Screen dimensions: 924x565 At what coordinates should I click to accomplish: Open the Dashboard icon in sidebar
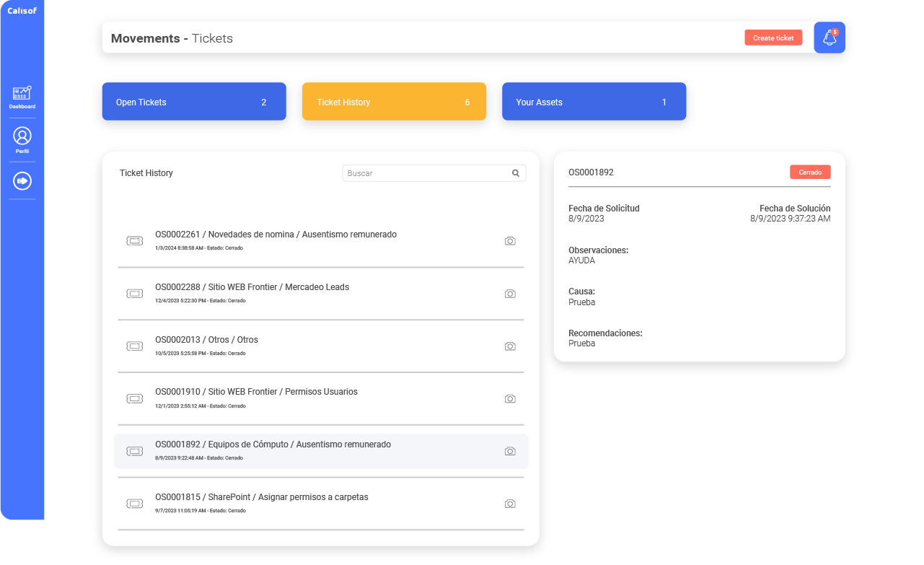22,94
